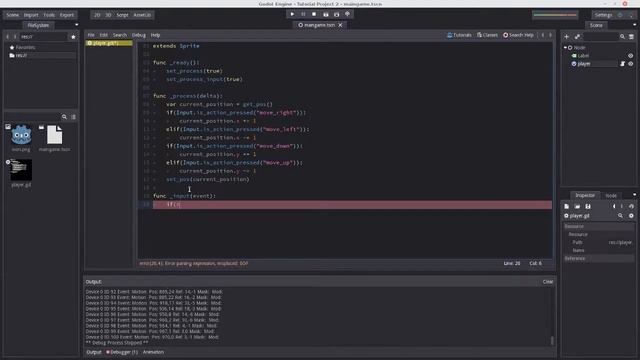Open the script editor Search menu
This screenshot has height=360, width=640.
point(120,35)
